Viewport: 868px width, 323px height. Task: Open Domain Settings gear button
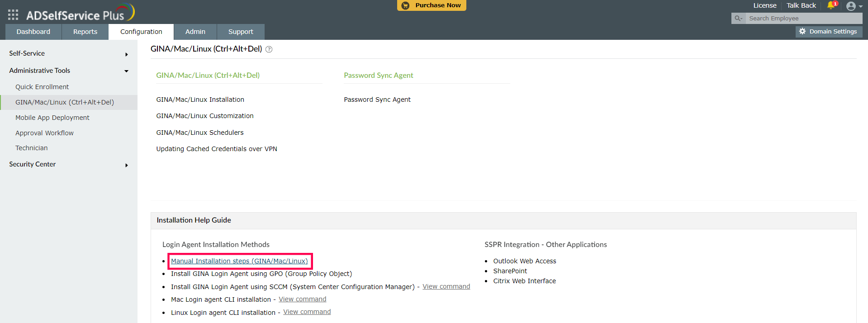coord(829,31)
